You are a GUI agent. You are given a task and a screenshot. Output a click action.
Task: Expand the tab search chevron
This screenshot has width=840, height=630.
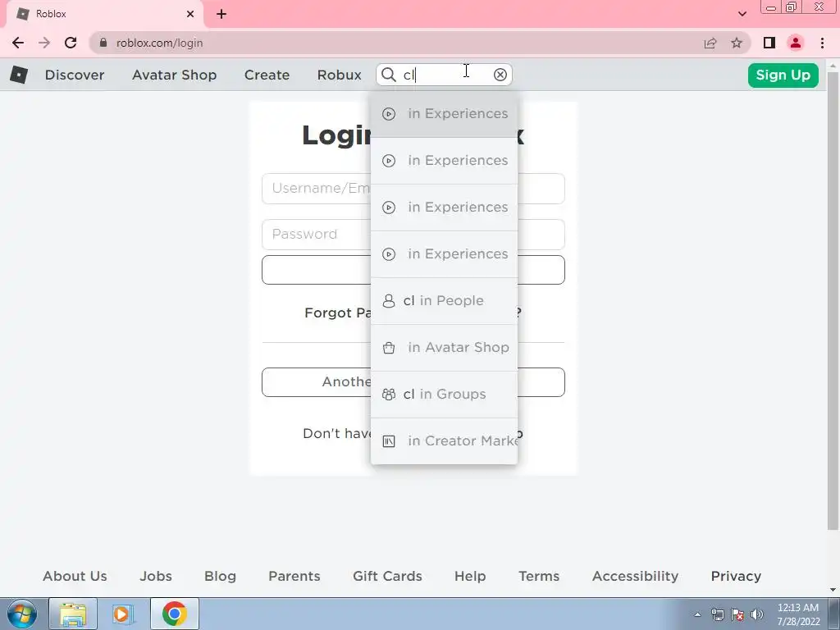(742, 14)
